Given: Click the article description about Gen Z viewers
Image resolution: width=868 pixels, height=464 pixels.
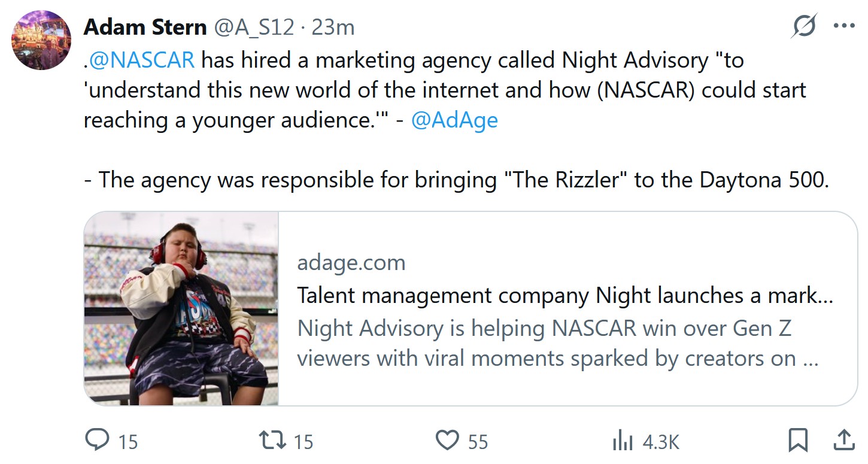Looking at the screenshot, I should point(558,344).
